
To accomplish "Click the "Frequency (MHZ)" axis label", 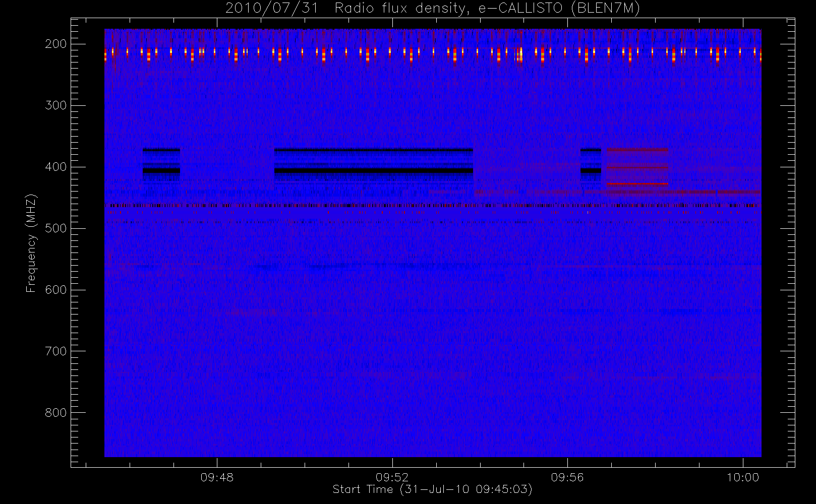I will click(31, 243).
